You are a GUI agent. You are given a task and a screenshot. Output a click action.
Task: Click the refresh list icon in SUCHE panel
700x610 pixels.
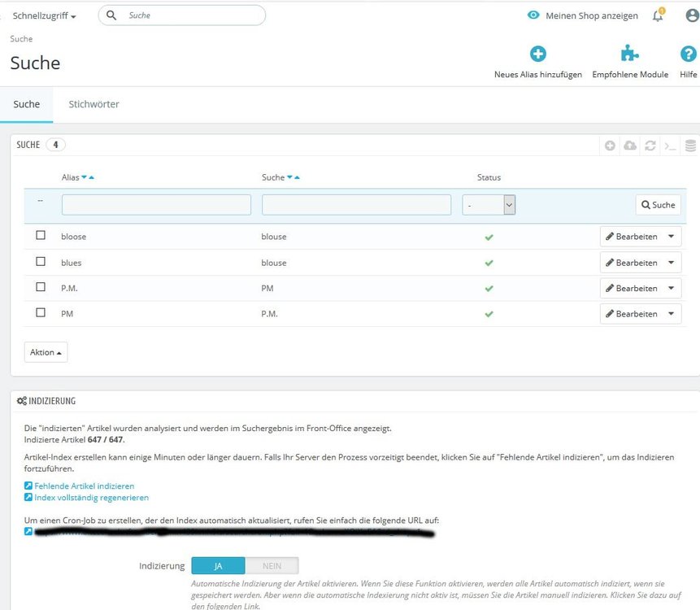coord(650,145)
